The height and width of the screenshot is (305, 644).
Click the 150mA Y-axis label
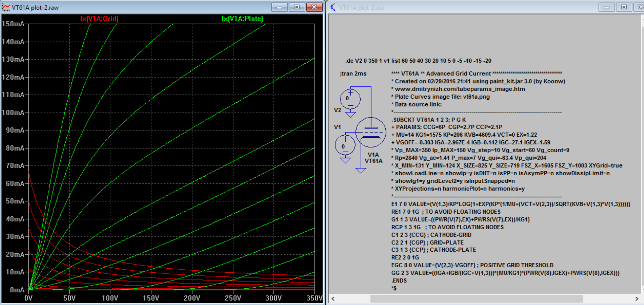(13, 24)
